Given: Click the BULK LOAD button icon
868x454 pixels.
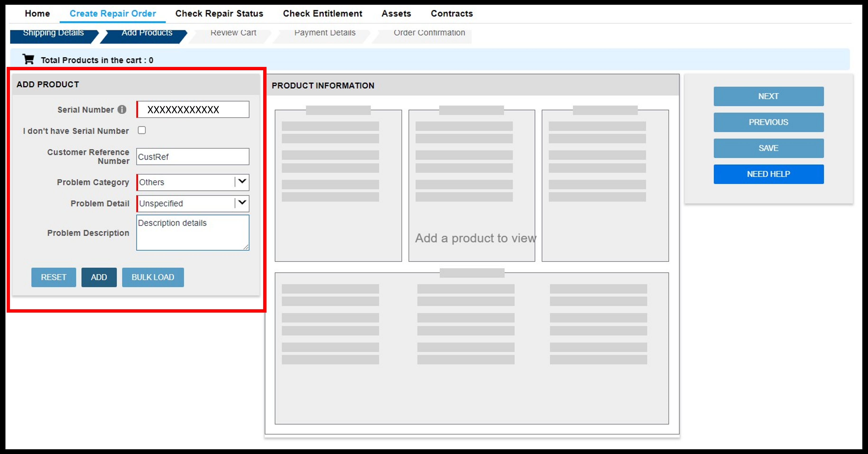Looking at the screenshot, I should 152,277.
